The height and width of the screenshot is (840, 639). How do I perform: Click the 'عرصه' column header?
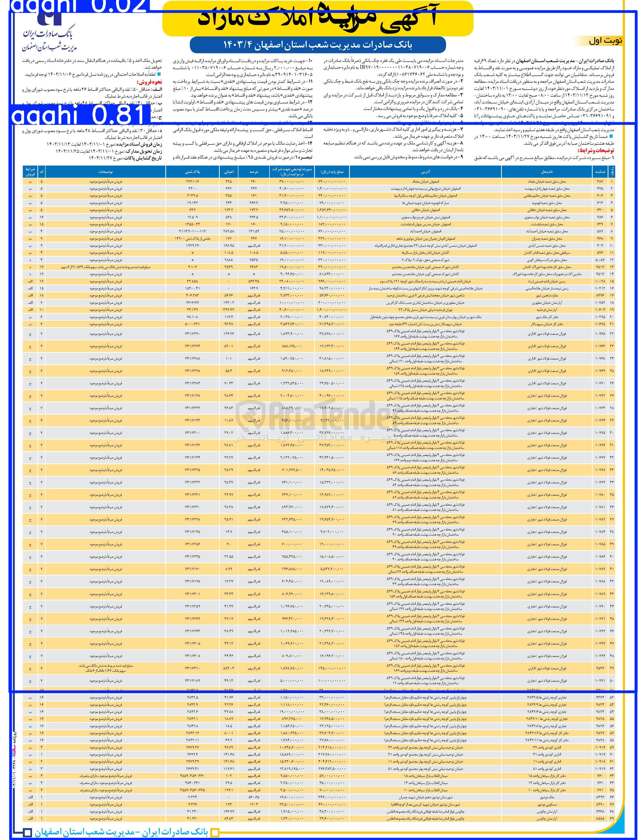click(x=254, y=171)
